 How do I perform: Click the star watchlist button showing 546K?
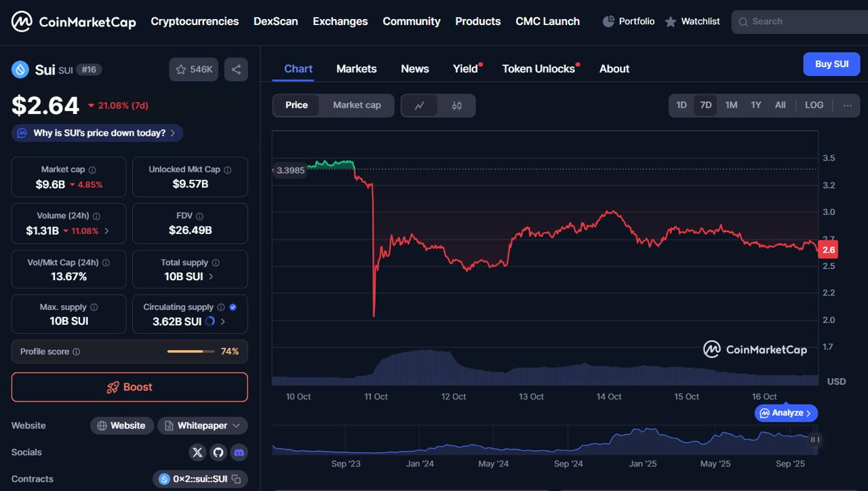point(194,69)
